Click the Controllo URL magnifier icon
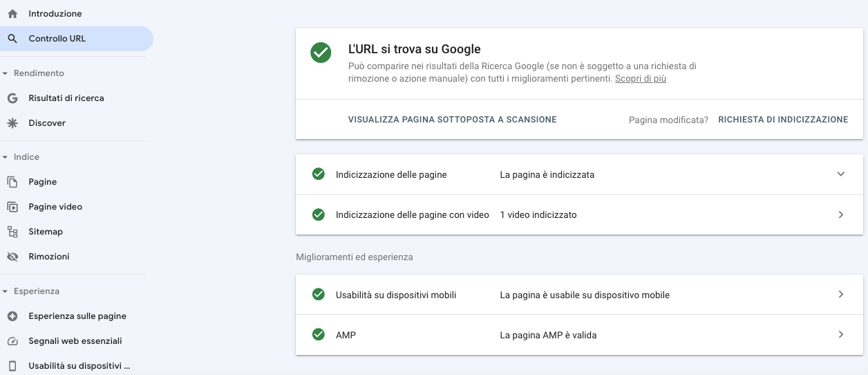 coord(12,39)
